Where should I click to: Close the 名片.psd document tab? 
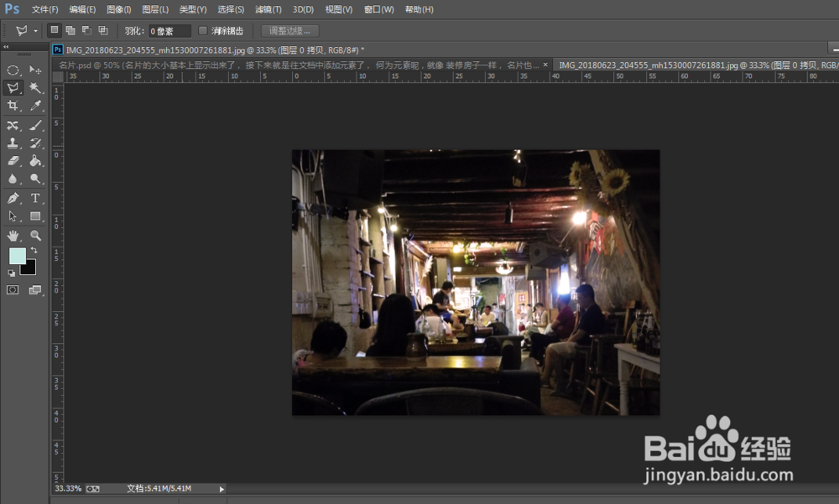click(545, 65)
